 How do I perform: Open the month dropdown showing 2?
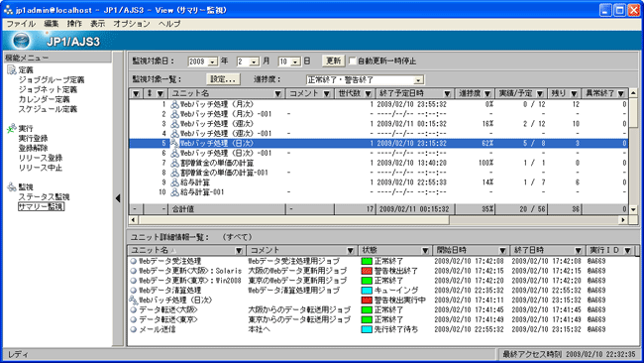click(255, 61)
